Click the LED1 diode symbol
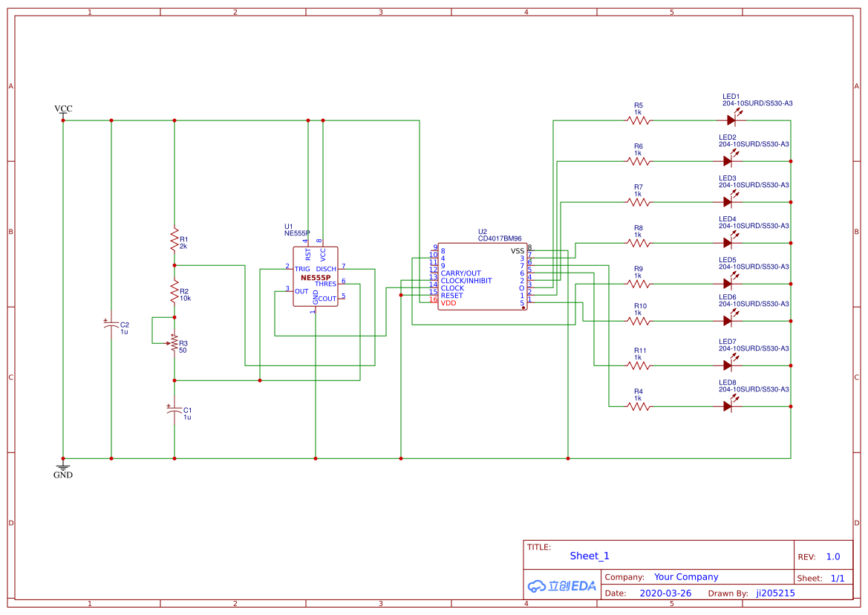Image resolution: width=868 pixels, height=615 pixels. pos(733,118)
